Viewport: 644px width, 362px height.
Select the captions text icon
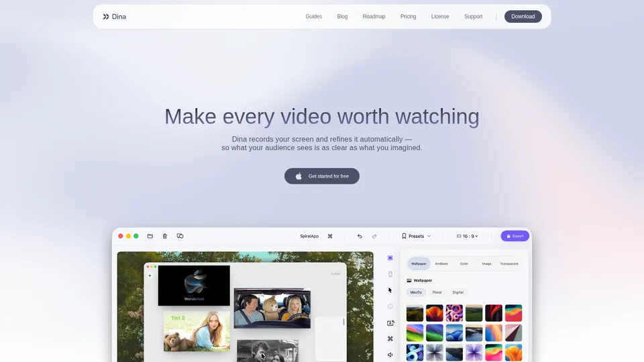tap(390, 322)
